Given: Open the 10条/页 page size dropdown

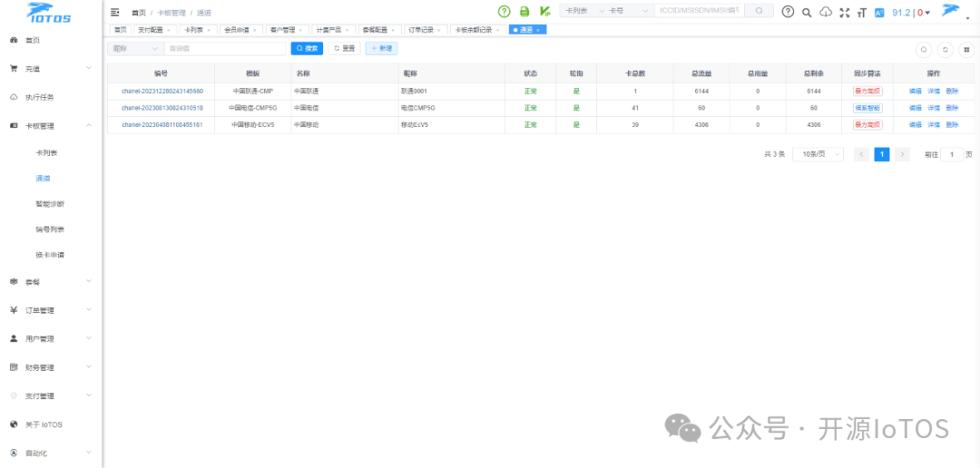Looking at the screenshot, I should click(818, 154).
